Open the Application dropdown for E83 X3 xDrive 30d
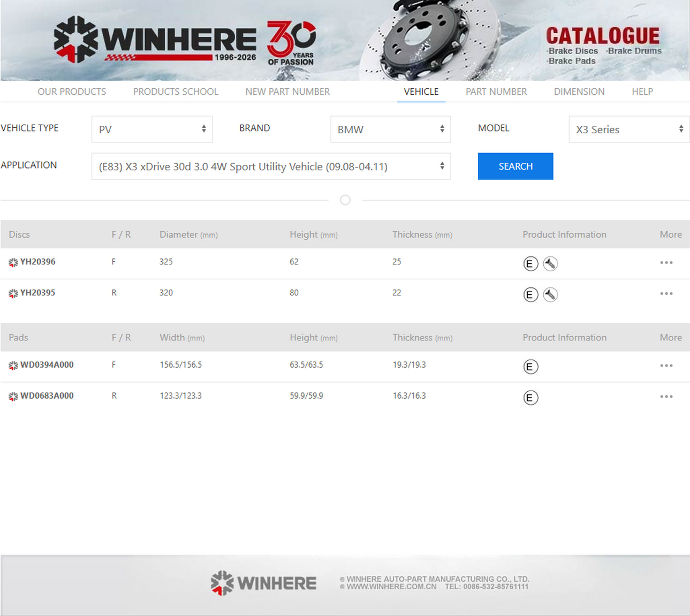Viewport: 690px width, 616px height. 271,166
